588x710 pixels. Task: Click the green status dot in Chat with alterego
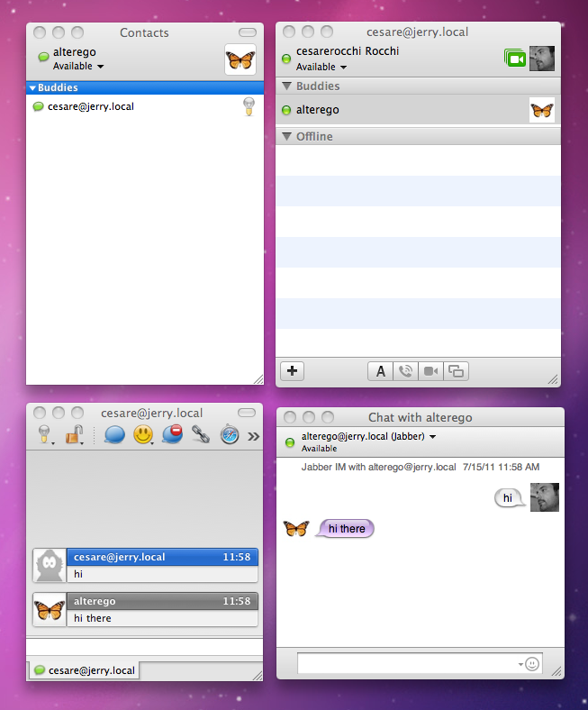(x=290, y=442)
